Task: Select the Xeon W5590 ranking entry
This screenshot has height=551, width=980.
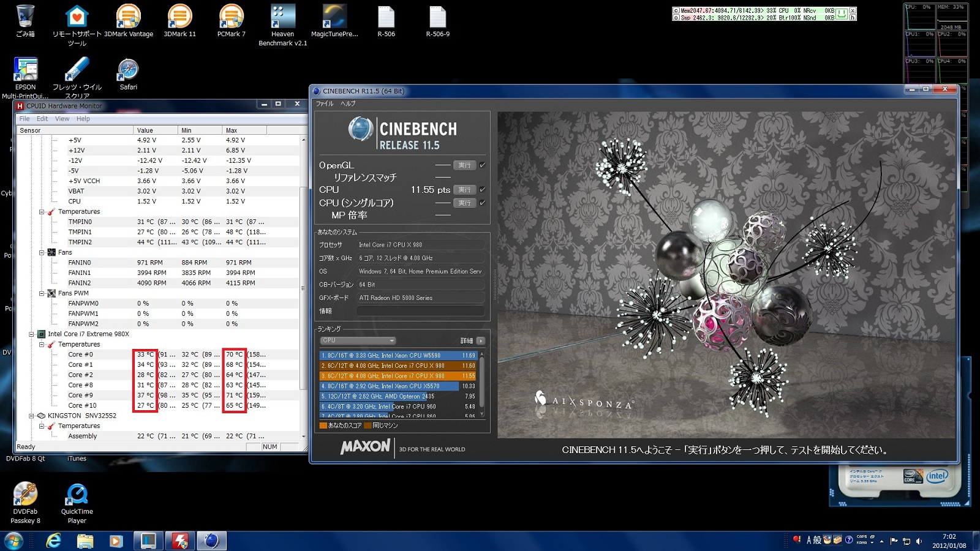Action: click(x=390, y=355)
